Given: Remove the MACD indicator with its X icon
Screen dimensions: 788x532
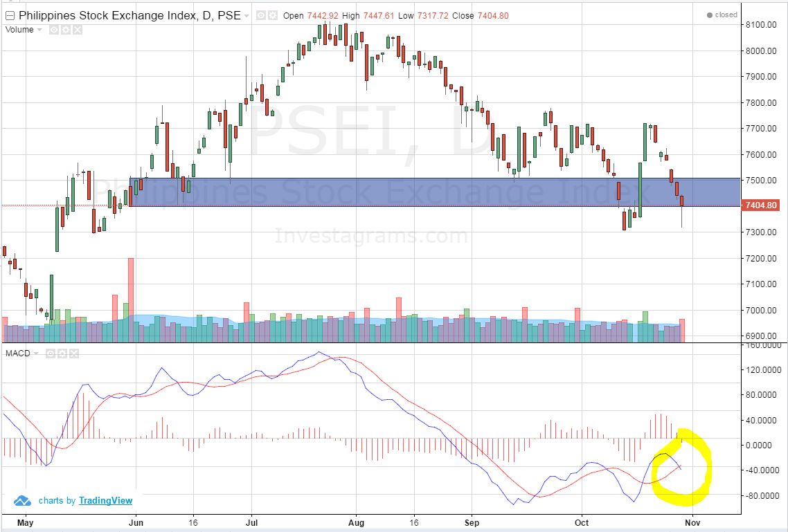Looking at the screenshot, I should click(73, 354).
